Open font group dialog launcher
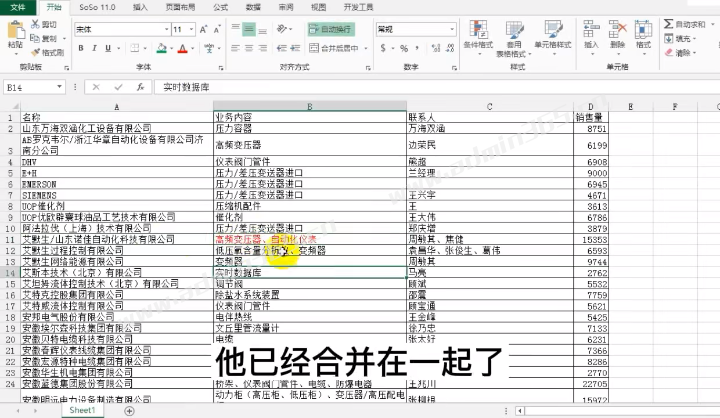 [x=221, y=68]
